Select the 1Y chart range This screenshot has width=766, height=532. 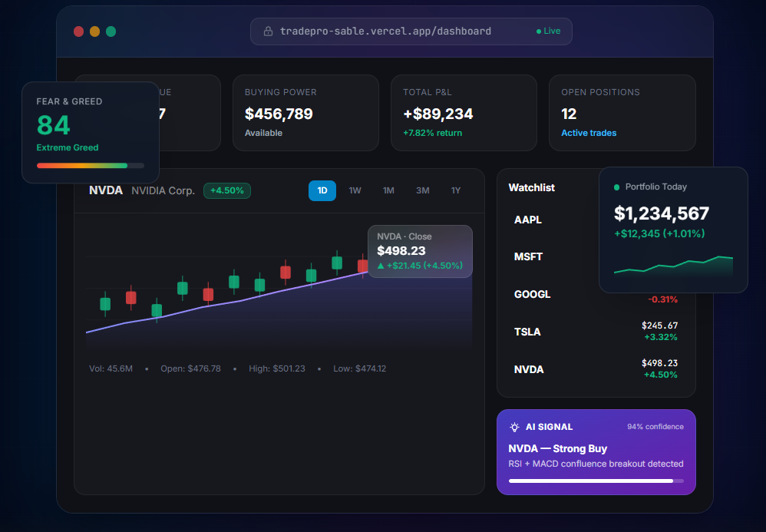pyautogui.click(x=456, y=190)
